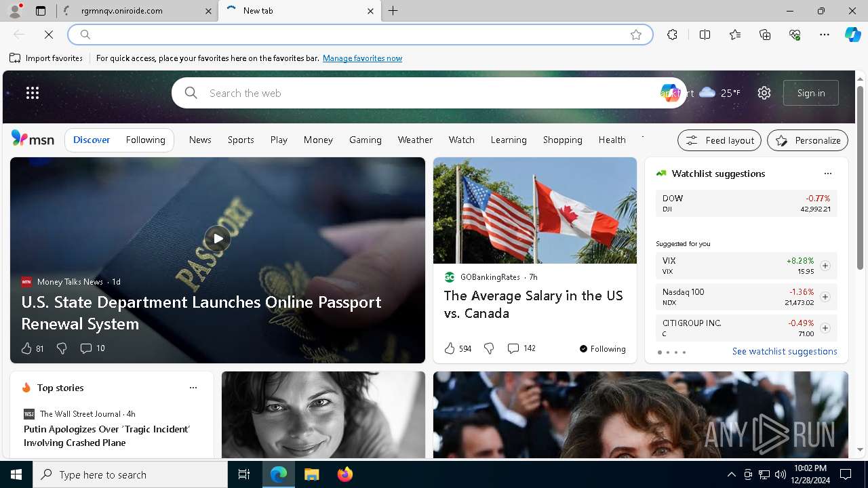Add Citigroup Inc. to watchlist
The width and height of the screenshot is (868, 488).
click(825, 328)
